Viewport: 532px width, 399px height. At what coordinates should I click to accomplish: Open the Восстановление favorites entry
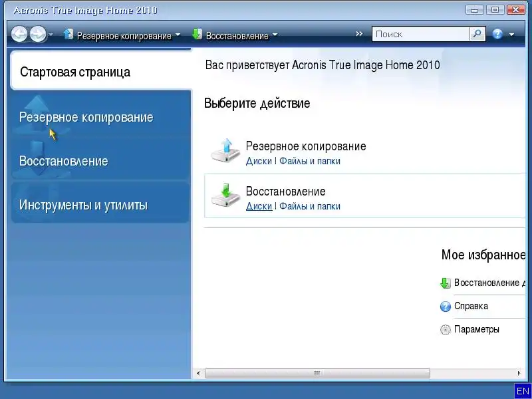pos(489,283)
